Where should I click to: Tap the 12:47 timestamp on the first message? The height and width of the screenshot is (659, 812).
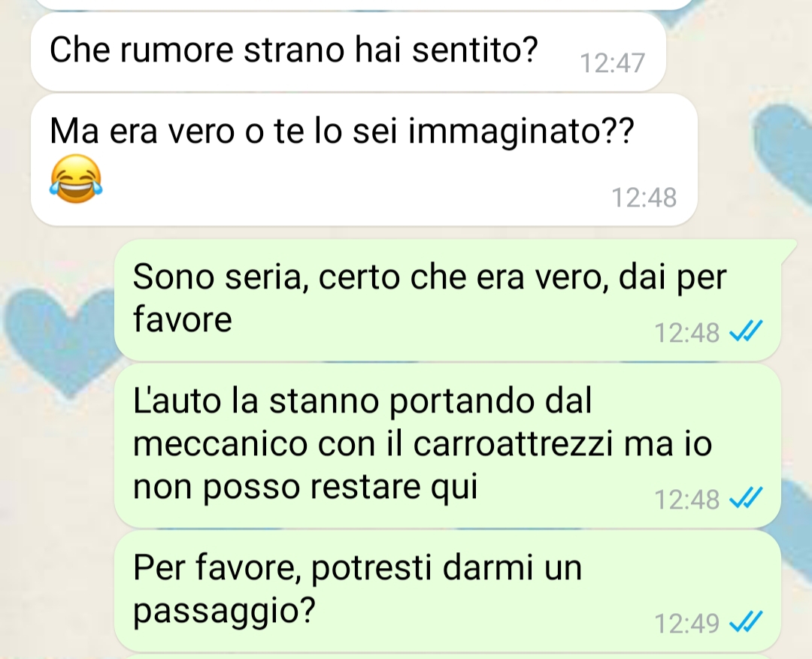(x=612, y=63)
